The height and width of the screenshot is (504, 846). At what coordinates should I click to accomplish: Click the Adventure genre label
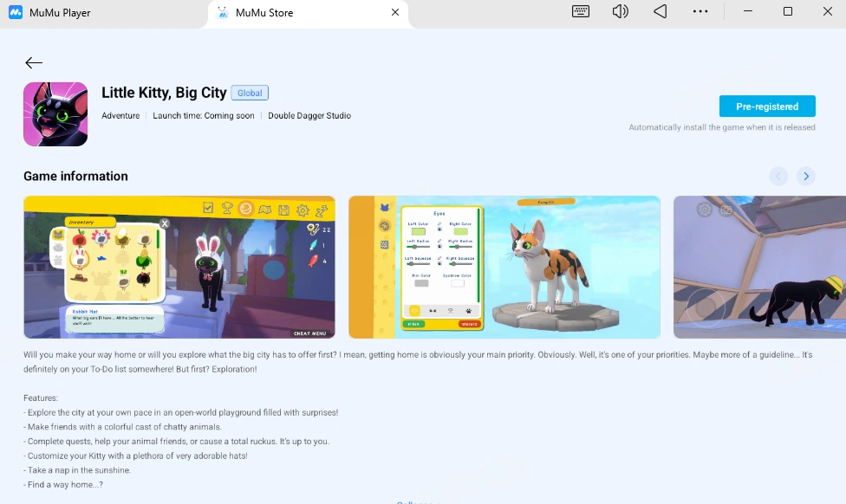point(120,115)
